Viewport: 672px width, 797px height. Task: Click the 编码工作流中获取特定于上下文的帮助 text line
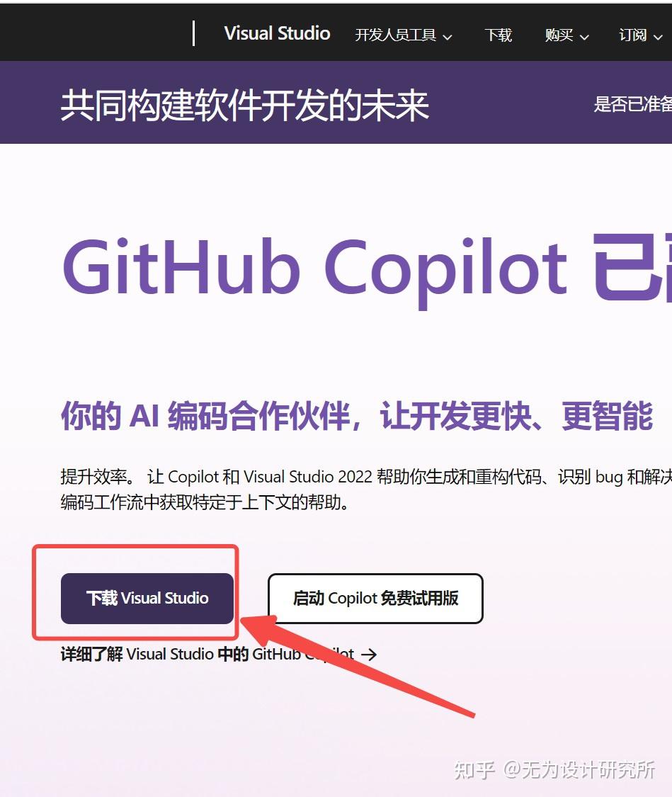click(x=205, y=502)
